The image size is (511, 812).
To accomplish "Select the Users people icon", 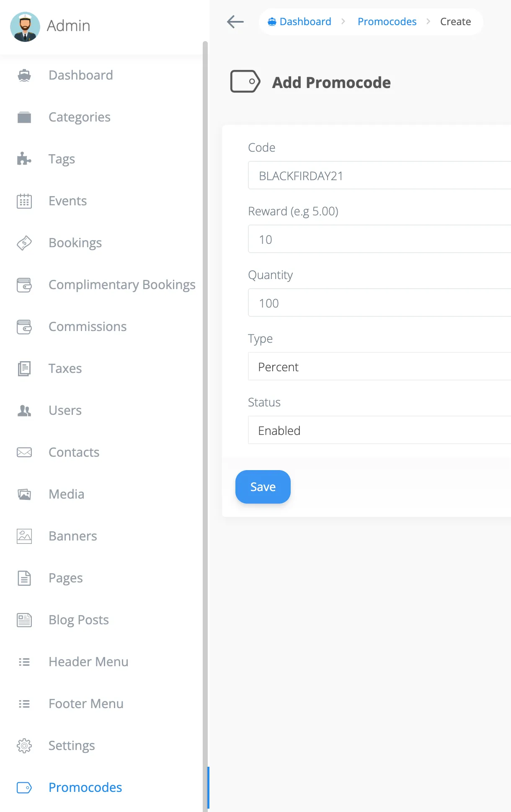I will pos(24,411).
